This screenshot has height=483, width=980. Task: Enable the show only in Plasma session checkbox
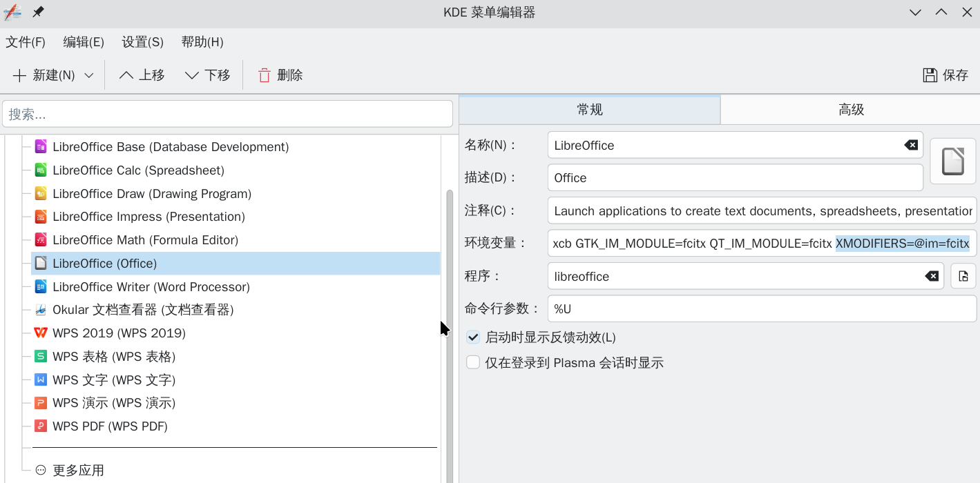pos(473,362)
